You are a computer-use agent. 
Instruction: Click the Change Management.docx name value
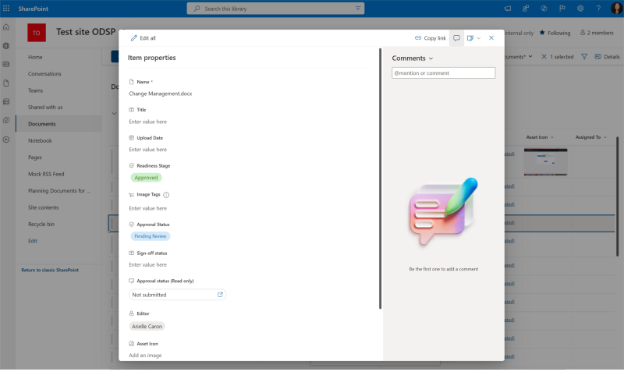[160, 94]
